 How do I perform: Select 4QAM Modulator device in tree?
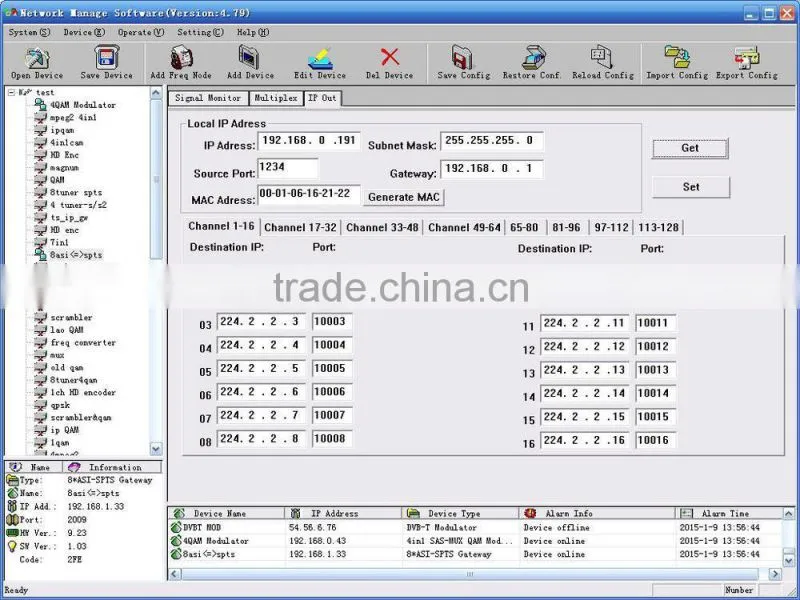point(83,105)
